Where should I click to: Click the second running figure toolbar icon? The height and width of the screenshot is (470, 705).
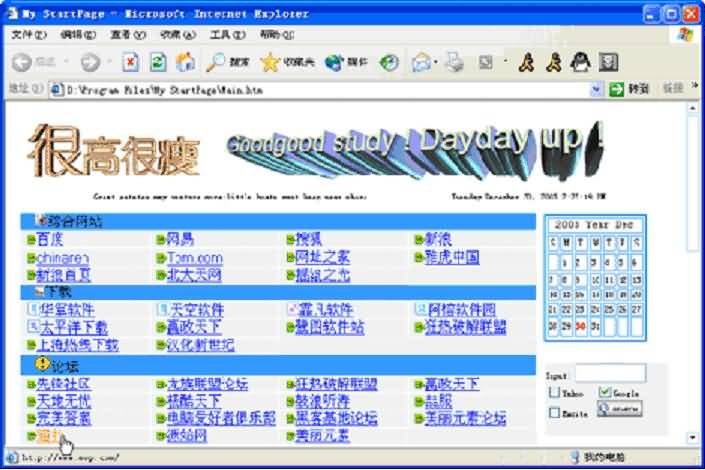click(x=553, y=62)
